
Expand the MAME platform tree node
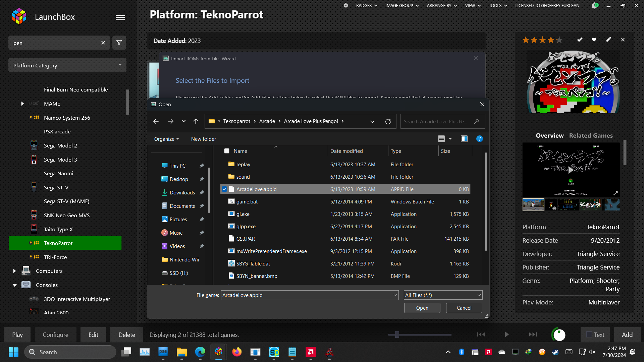pyautogui.click(x=22, y=104)
